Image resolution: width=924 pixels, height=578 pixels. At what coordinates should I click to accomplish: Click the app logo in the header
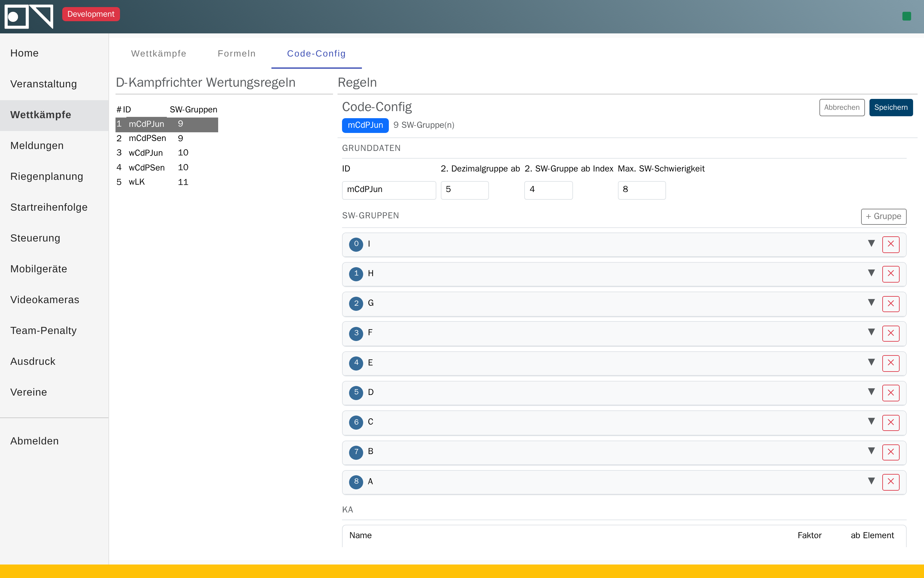(x=29, y=16)
